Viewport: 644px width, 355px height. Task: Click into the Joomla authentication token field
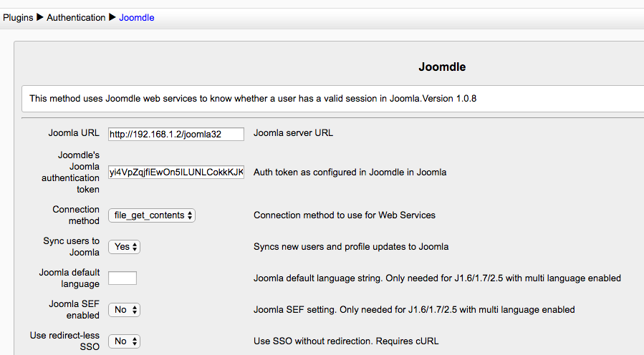(176, 172)
